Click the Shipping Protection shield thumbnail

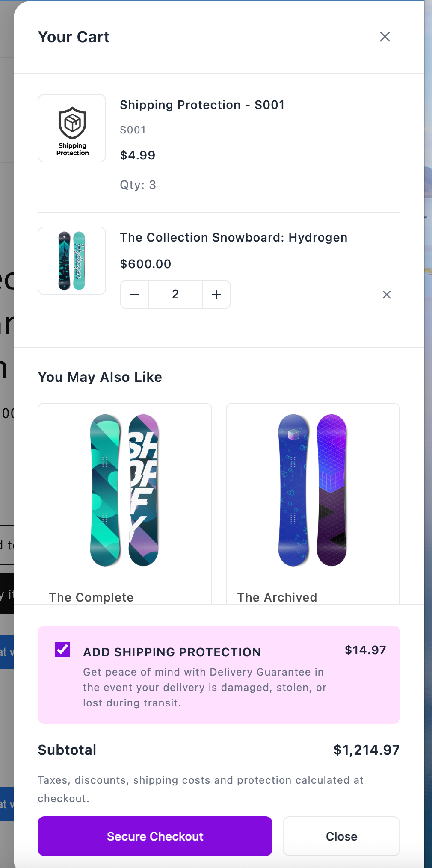[72, 128]
